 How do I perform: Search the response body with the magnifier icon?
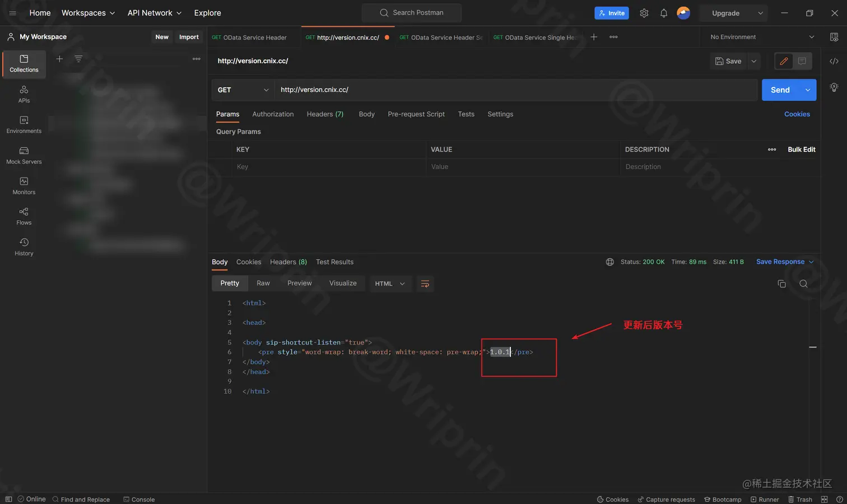803,284
